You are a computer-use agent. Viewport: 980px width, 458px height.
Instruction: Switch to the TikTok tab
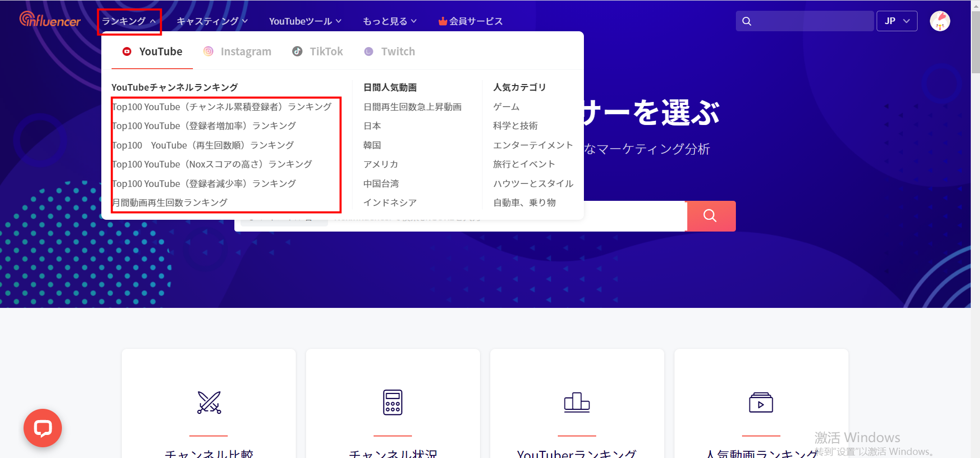point(317,51)
